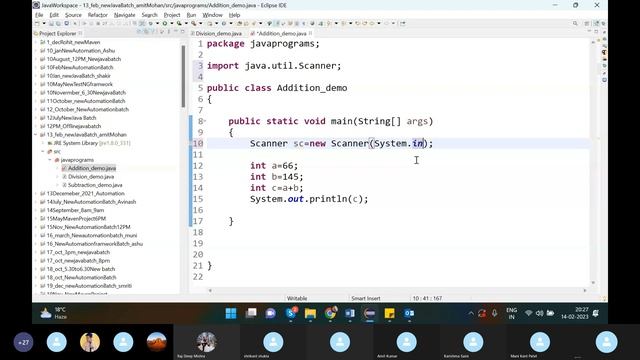The width and height of the screenshot is (640, 360).
Task: Click the clock showing 20:27 14-02-2023
Action: pos(574,313)
